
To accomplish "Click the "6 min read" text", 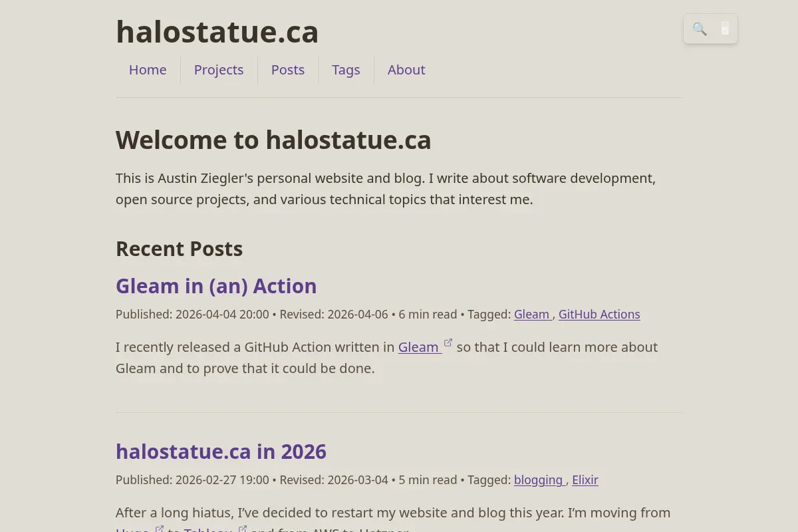I will [x=428, y=315].
